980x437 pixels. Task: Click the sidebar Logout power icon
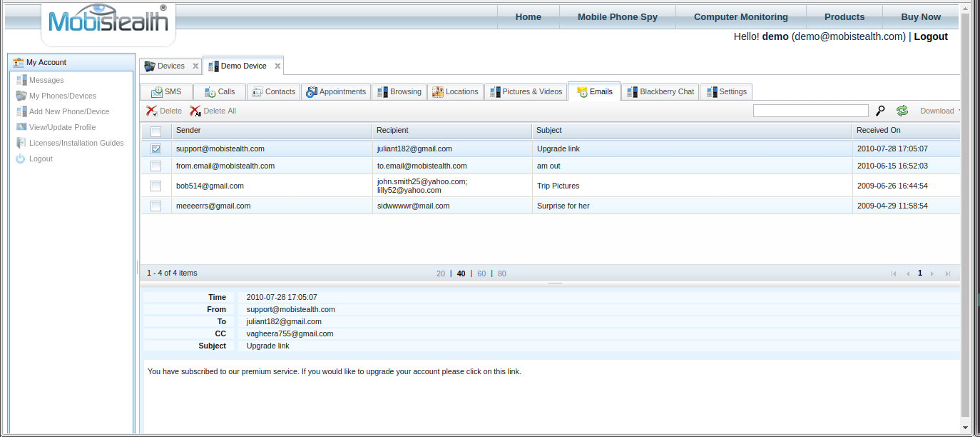tap(21, 159)
